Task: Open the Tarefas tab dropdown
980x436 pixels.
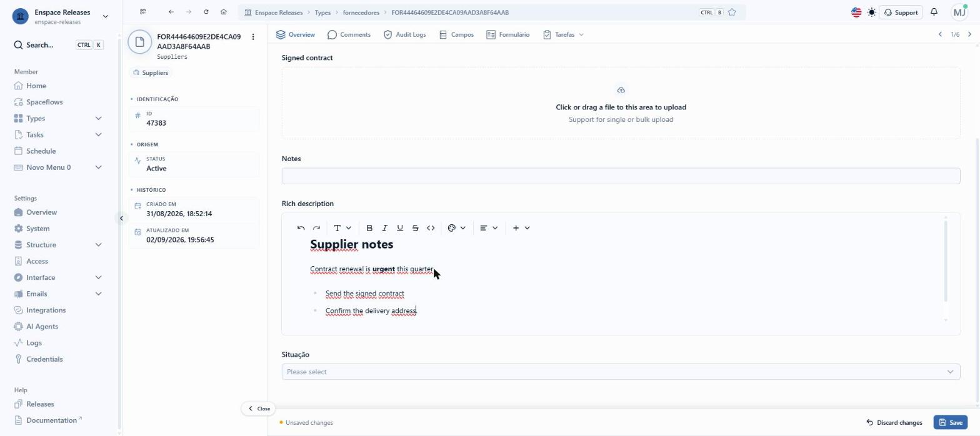Action: (x=563, y=34)
